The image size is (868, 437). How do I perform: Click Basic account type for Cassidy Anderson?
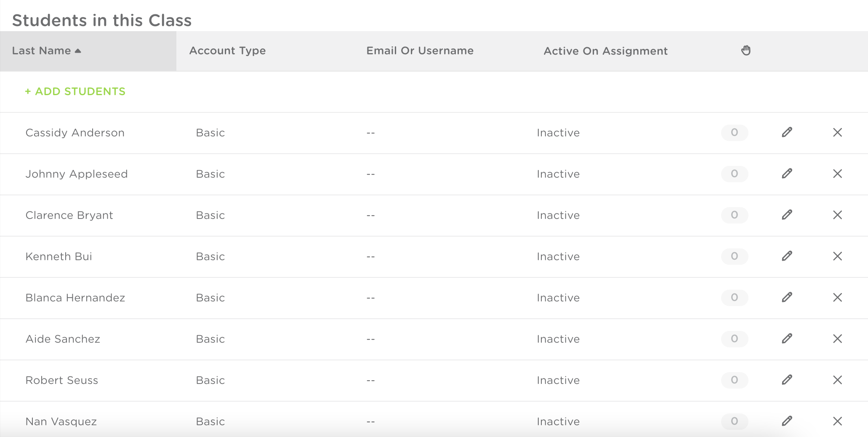point(210,133)
